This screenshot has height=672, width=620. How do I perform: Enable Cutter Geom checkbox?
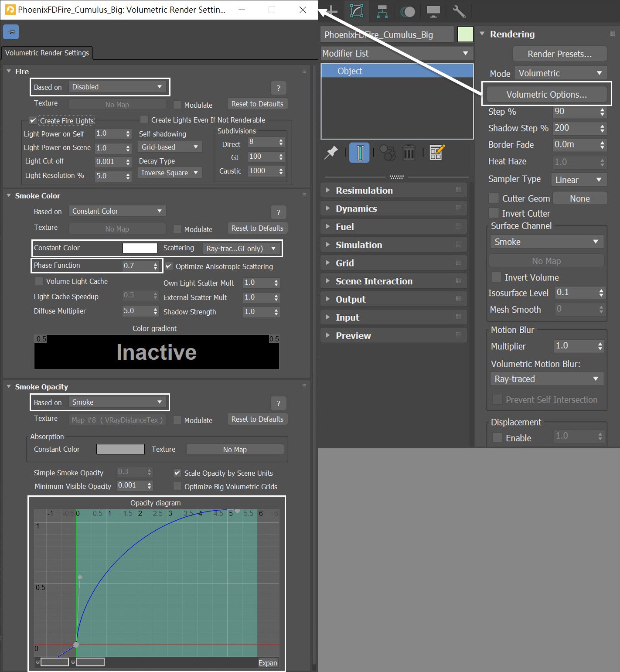(494, 198)
